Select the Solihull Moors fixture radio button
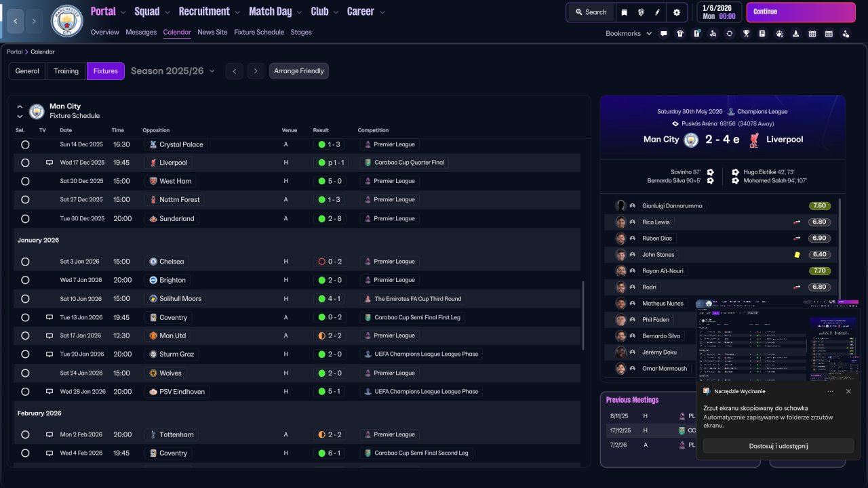868x488 pixels. click(x=25, y=299)
